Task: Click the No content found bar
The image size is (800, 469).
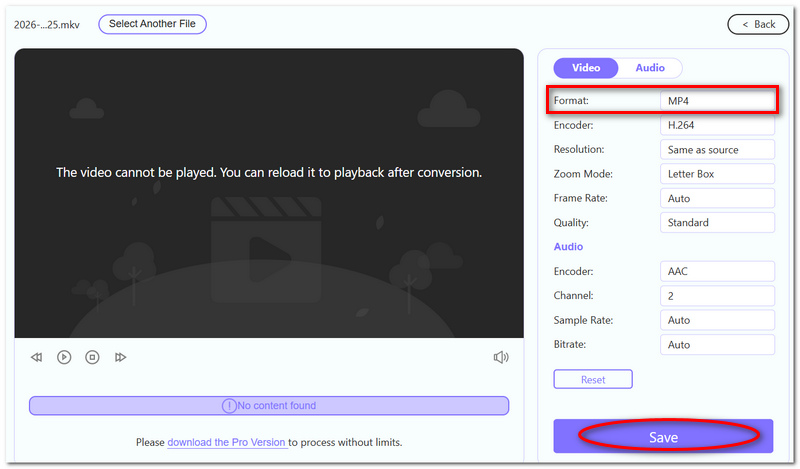Action: (x=269, y=406)
